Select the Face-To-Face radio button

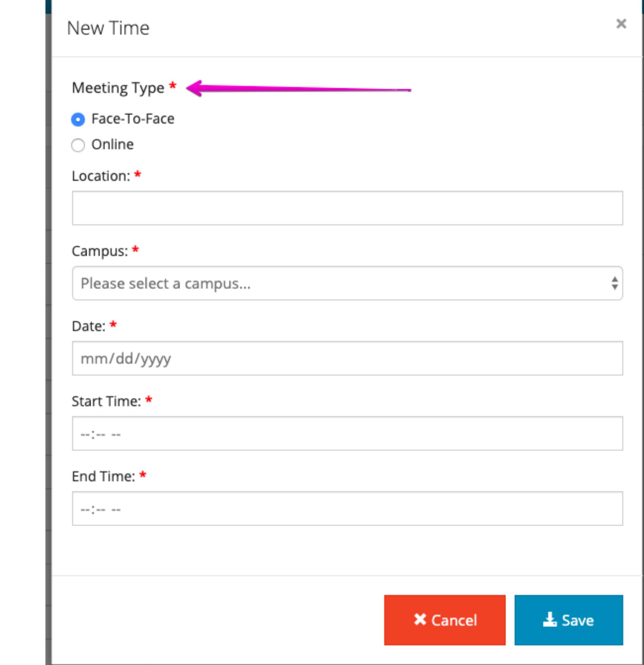pyautogui.click(x=78, y=120)
